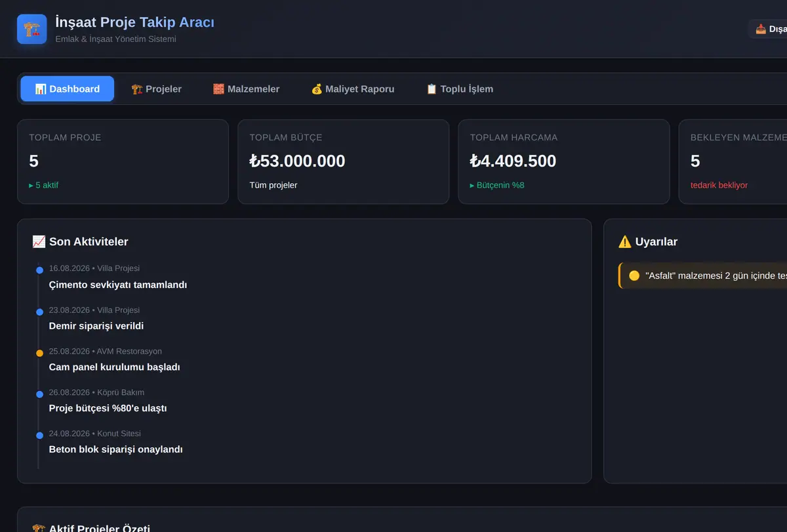
Task: Click the 23.08.2026 • Villa Projesi line
Action: pyautogui.click(x=94, y=310)
